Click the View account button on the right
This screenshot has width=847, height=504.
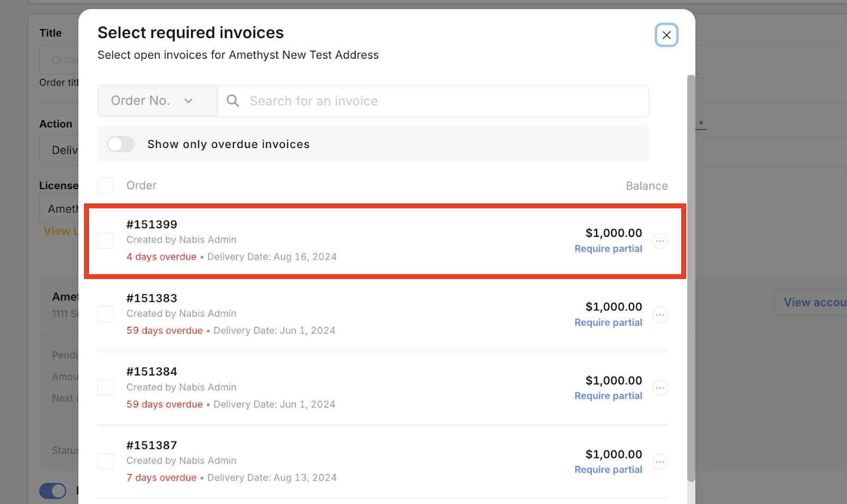tap(813, 302)
